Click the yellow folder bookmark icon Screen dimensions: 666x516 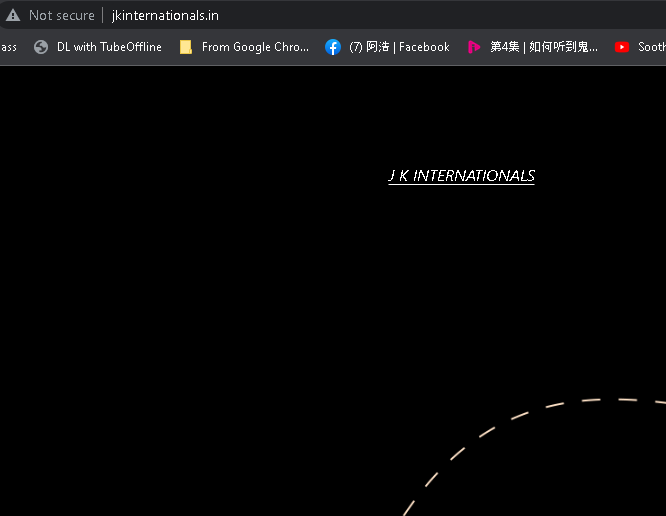point(185,47)
